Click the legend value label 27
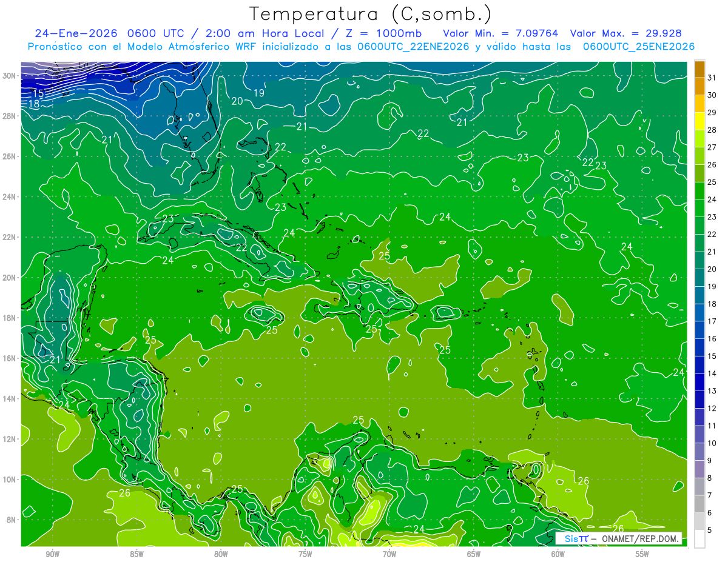728x562 pixels. tap(712, 147)
